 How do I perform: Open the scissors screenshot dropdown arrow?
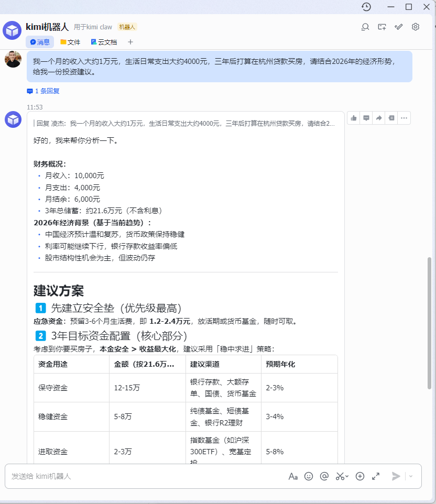click(x=347, y=476)
